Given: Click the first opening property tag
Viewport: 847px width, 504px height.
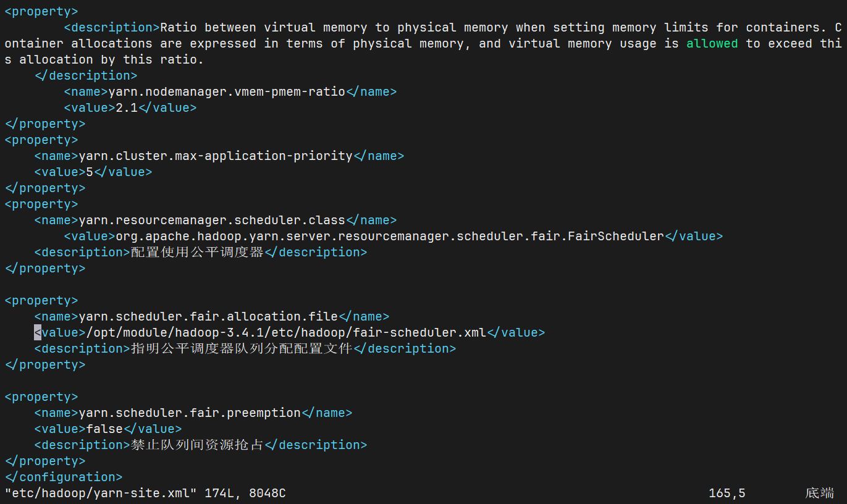Looking at the screenshot, I should (41, 11).
